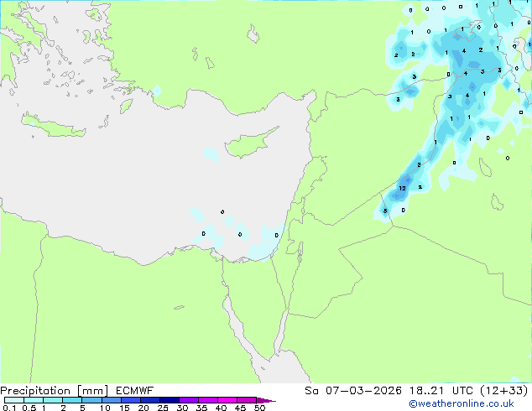Click the '20' legend scale label
This screenshot has width=532, height=411.
pyautogui.click(x=143, y=408)
